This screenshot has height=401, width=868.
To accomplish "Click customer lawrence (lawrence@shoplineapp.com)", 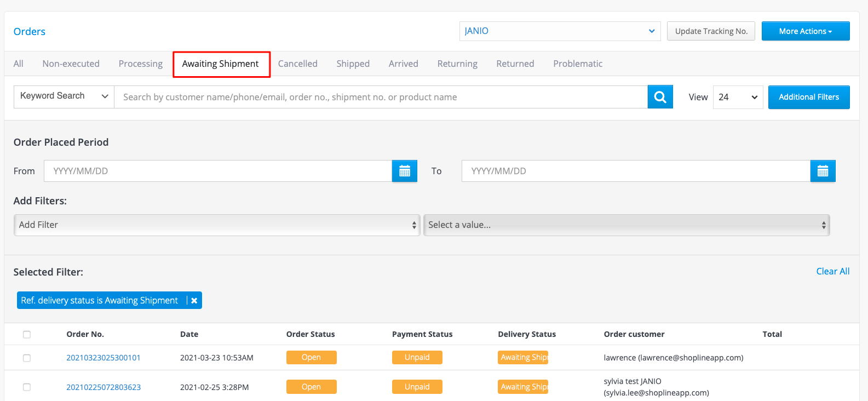I will coord(674,358).
